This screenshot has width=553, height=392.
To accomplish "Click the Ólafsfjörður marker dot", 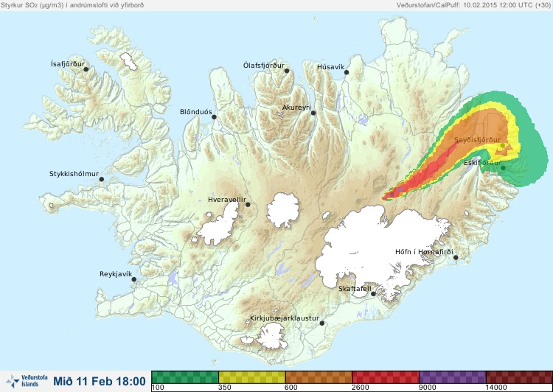I will [x=287, y=71].
